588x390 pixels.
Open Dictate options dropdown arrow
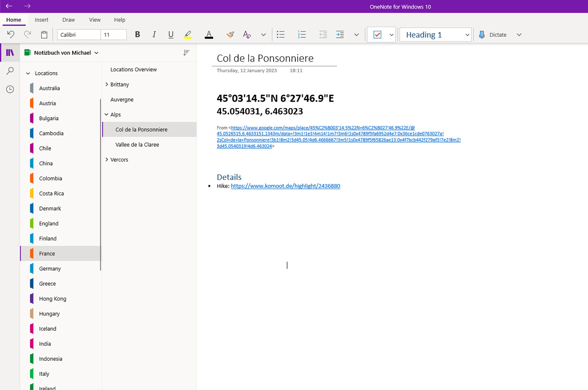coord(519,34)
